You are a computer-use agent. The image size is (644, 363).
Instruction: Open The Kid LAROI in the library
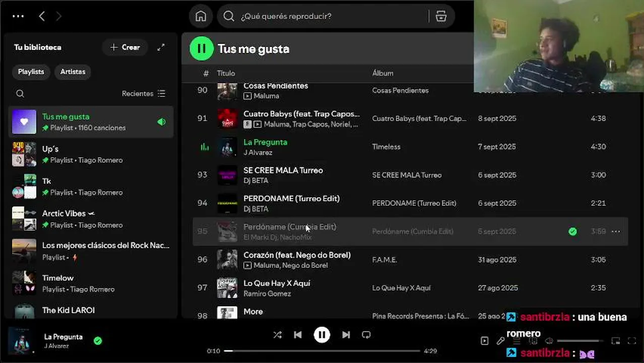click(x=91, y=310)
